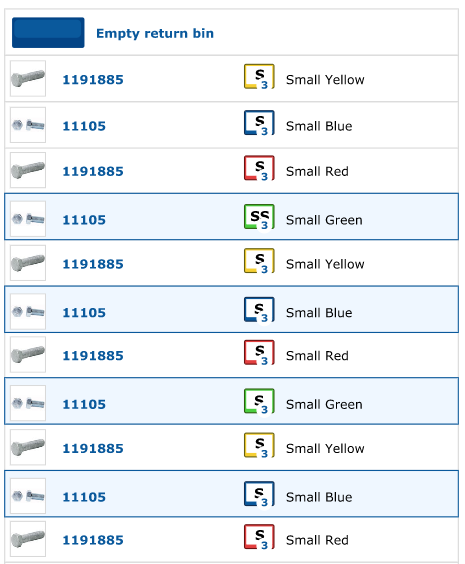
Task: Open the last 11105 part number link
Action: coord(84,497)
